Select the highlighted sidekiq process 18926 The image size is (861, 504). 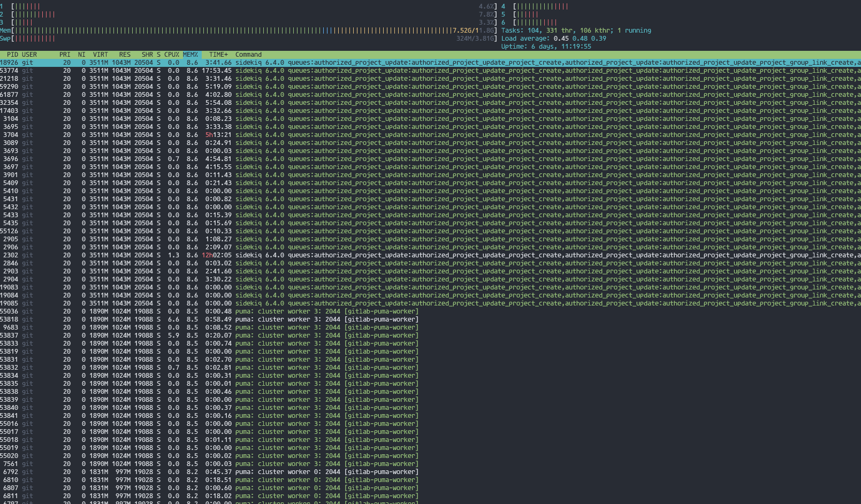click(x=430, y=63)
